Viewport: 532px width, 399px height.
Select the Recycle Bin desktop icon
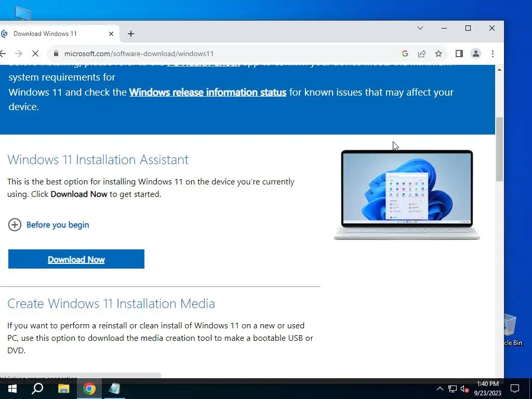[513, 330]
